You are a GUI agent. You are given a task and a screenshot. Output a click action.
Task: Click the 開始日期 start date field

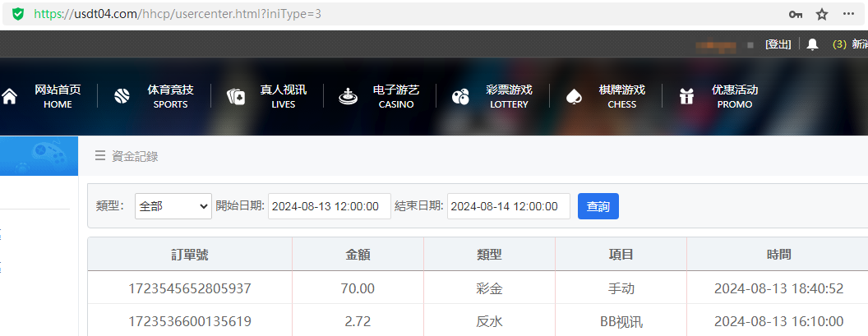pyautogui.click(x=329, y=206)
